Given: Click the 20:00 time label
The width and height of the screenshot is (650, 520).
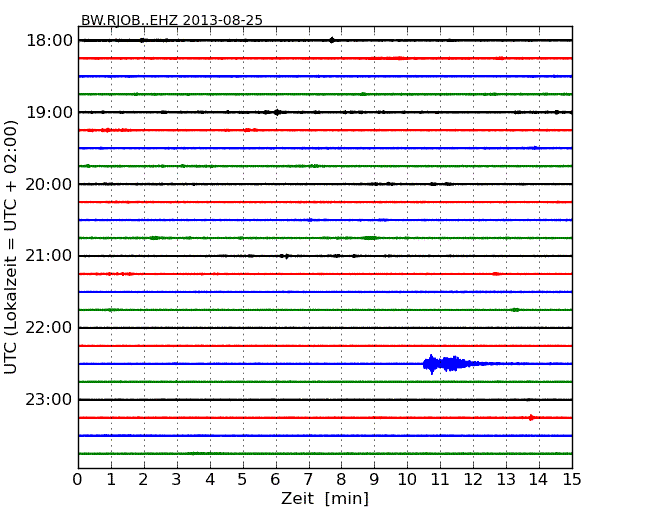Looking at the screenshot, I should pyautogui.click(x=49, y=184).
